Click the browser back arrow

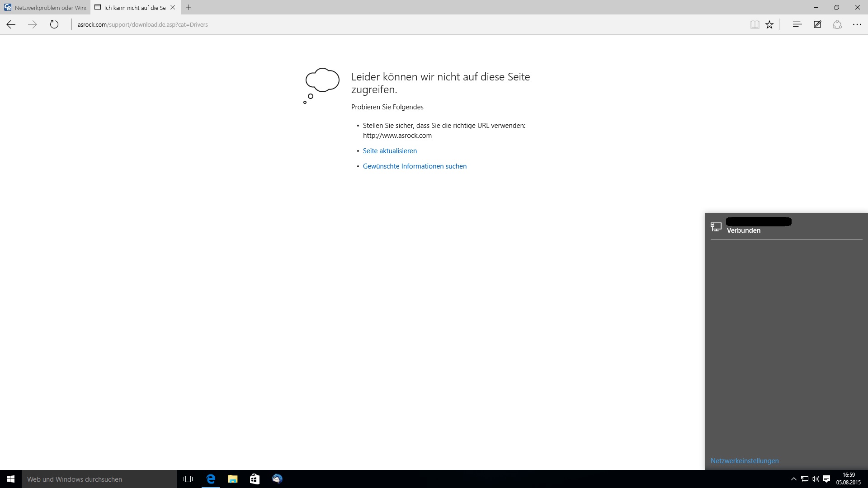[11, 24]
